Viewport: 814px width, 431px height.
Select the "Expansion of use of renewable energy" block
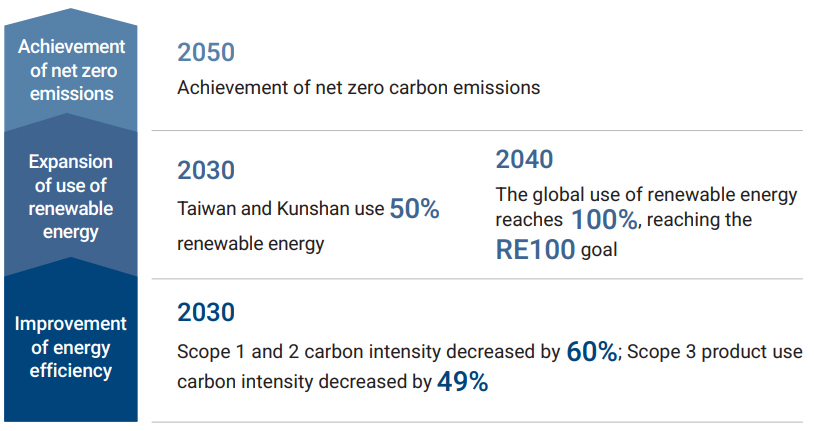[x=71, y=197]
